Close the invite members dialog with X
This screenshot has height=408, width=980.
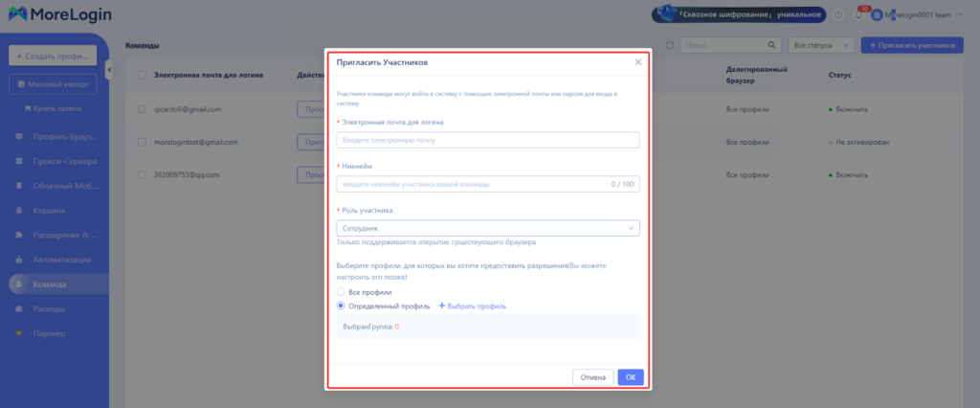tap(638, 62)
